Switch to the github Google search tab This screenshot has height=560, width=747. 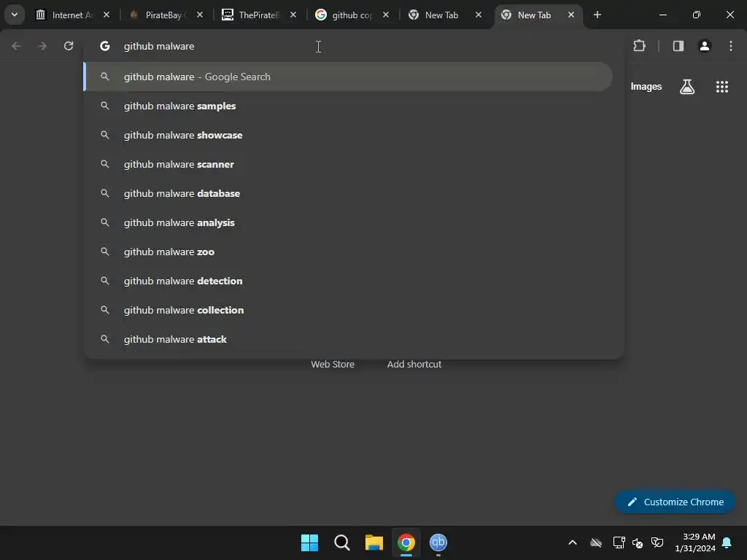[352, 15]
